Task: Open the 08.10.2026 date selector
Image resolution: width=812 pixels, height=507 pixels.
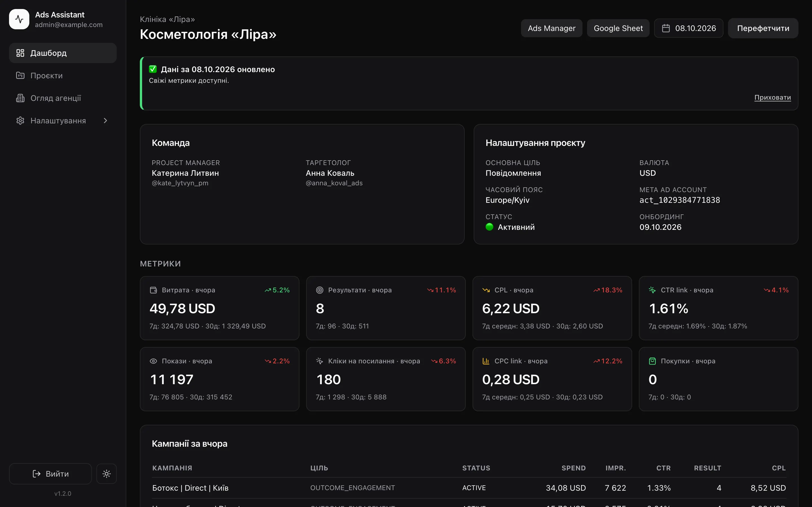Action: tap(689, 28)
